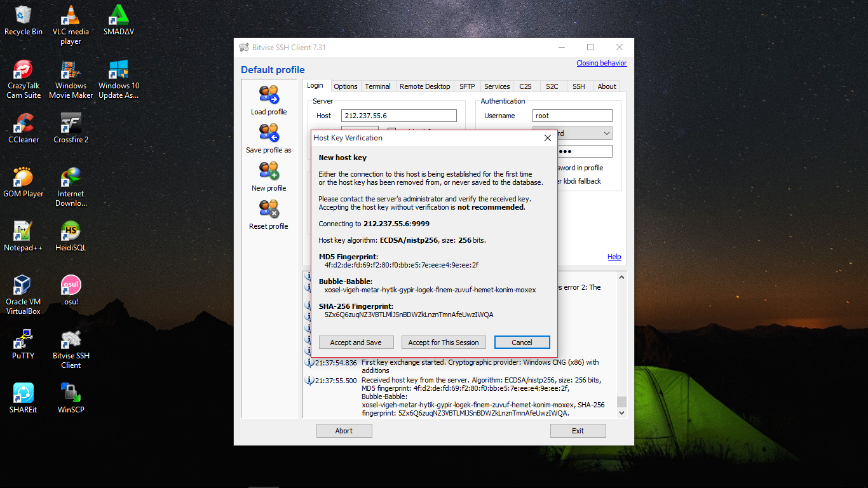
Task: Launch VLC media player
Action: (x=71, y=17)
